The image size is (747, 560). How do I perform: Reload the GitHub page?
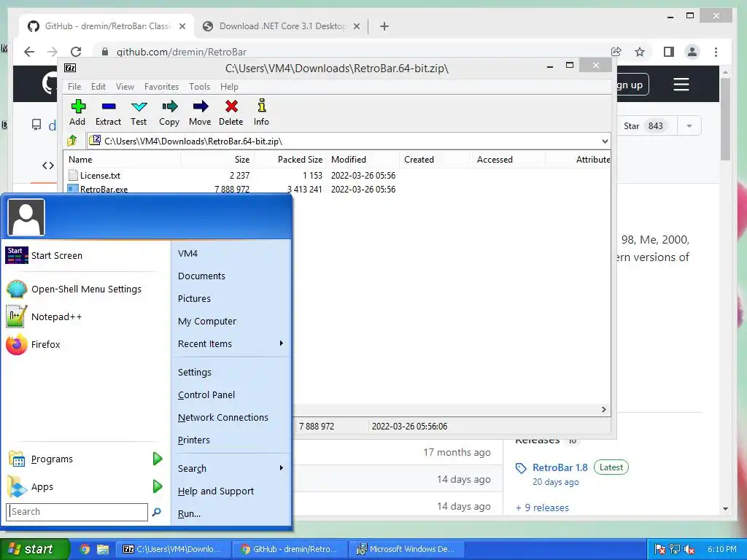76,52
